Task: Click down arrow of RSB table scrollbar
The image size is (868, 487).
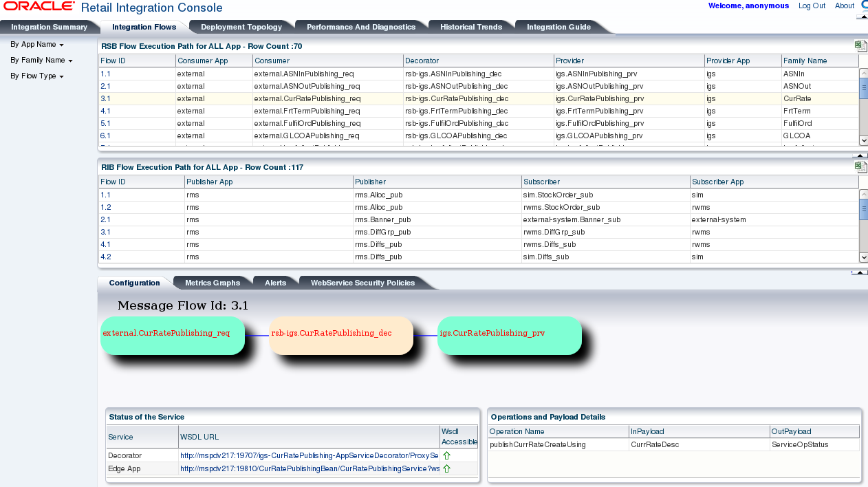Action: point(864,140)
